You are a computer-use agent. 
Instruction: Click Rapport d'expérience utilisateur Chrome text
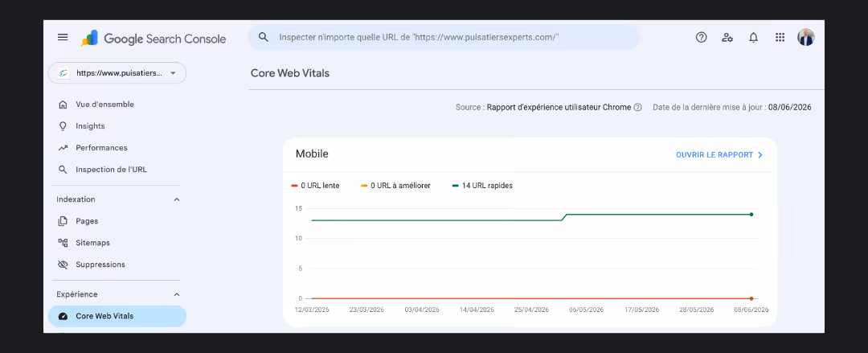click(559, 108)
